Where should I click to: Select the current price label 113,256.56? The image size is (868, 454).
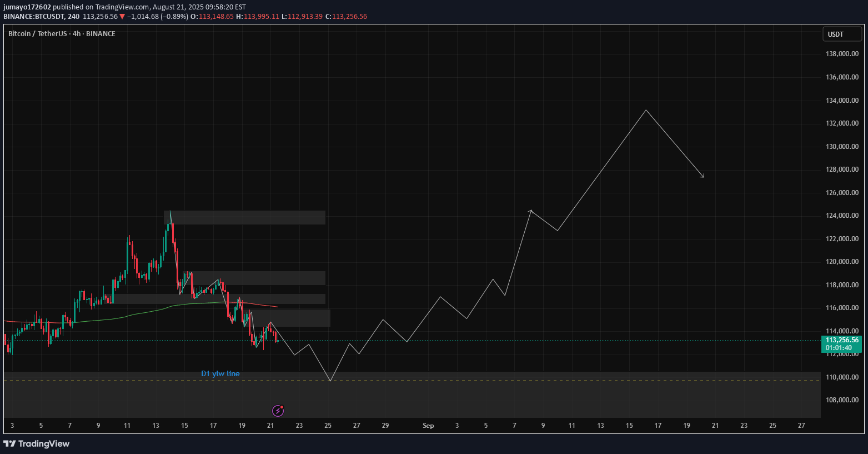tap(841, 340)
